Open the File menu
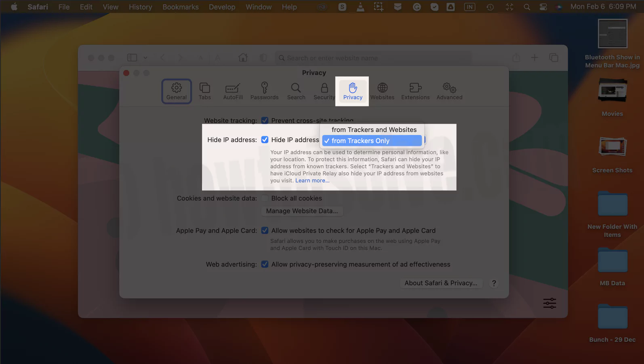The image size is (644, 364). 64,7
